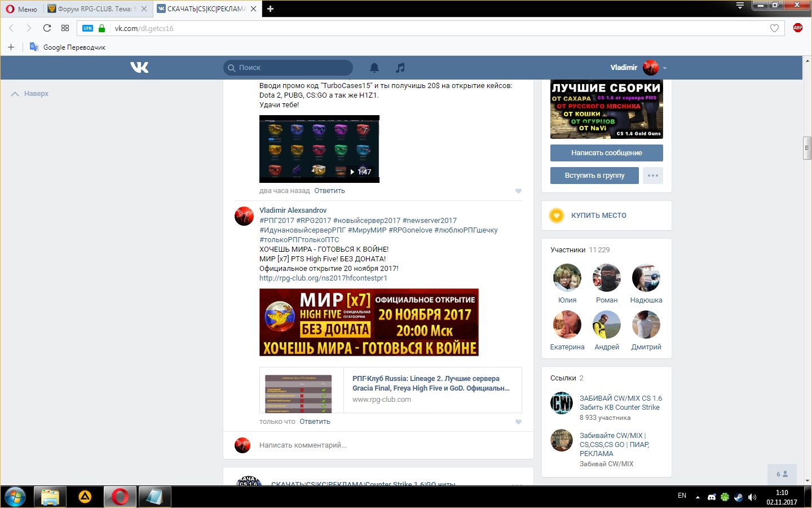Go back to previous page

11,28
